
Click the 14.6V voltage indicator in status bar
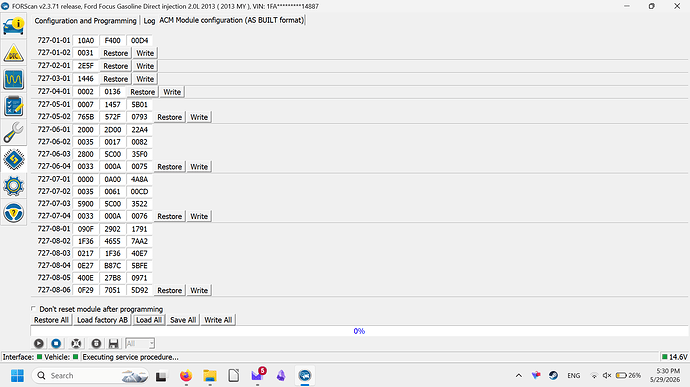tap(675, 357)
